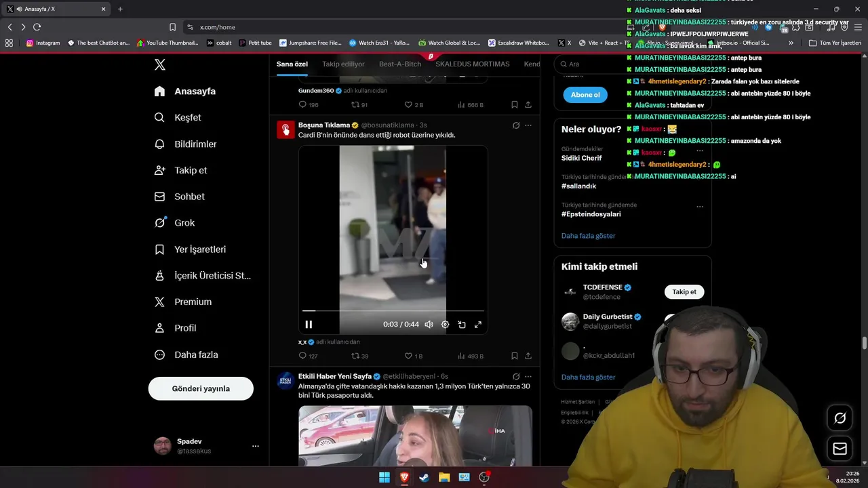Show more suggestions under Kimi takip etmeli
This screenshot has width=868, height=488.
click(x=589, y=377)
